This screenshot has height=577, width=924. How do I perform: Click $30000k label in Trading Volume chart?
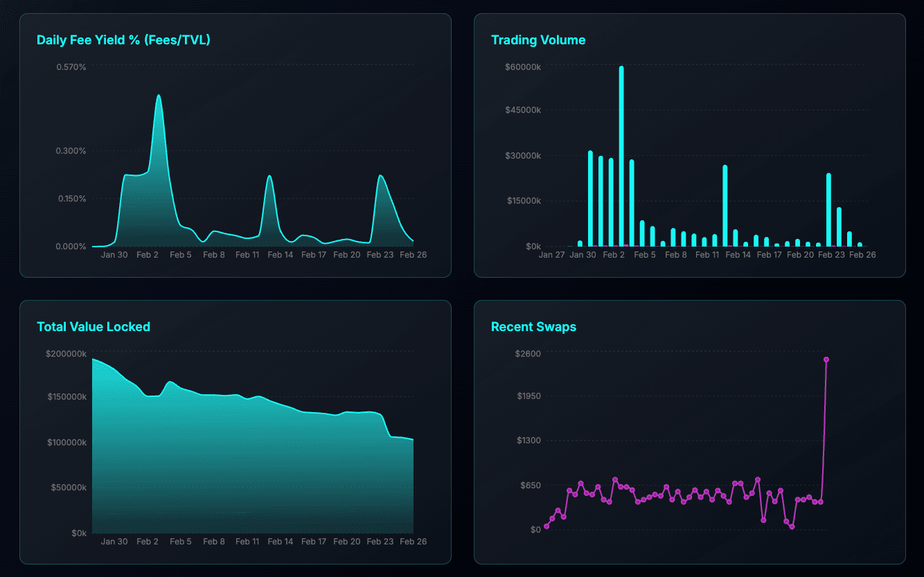523,156
